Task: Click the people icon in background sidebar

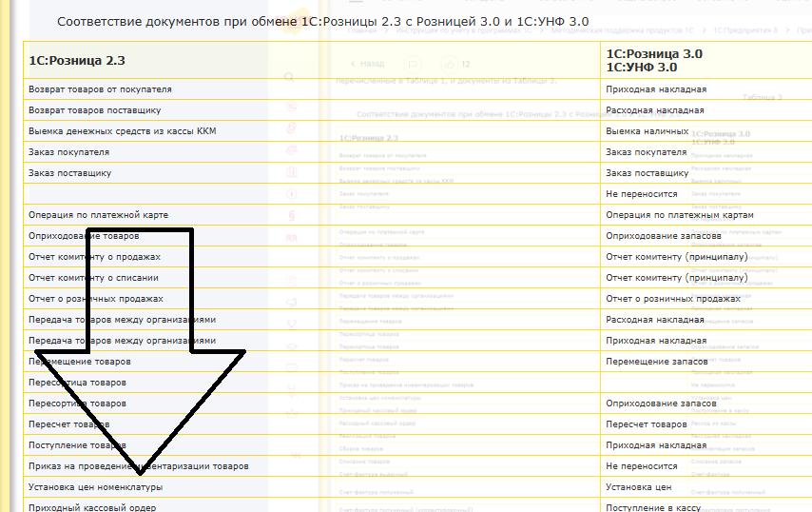Action: pyautogui.click(x=292, y=238)
